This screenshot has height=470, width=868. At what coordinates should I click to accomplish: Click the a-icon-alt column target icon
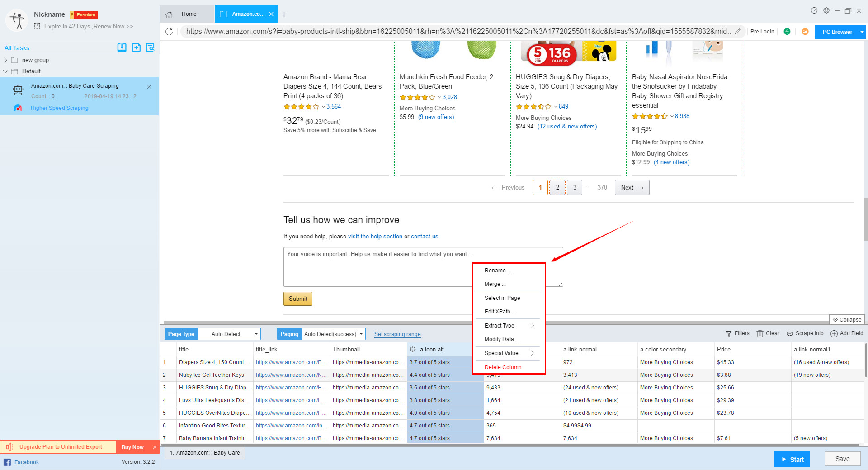coord(413,349)
